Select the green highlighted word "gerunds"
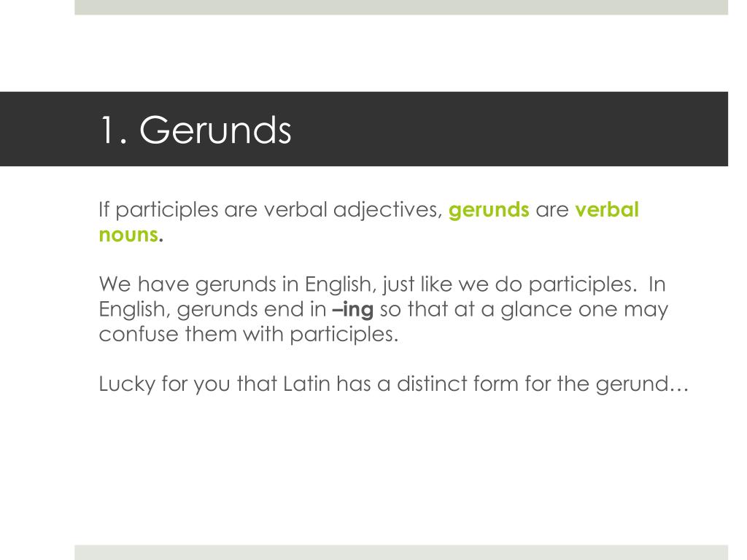This screenshot has height=560, width=747. coord(489,210)
